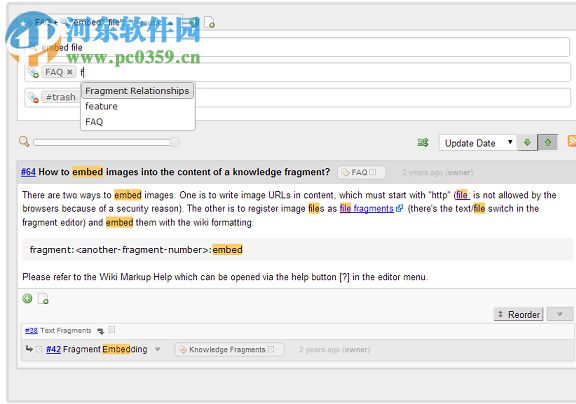Open fragment link #42

[x=54, y=349]
